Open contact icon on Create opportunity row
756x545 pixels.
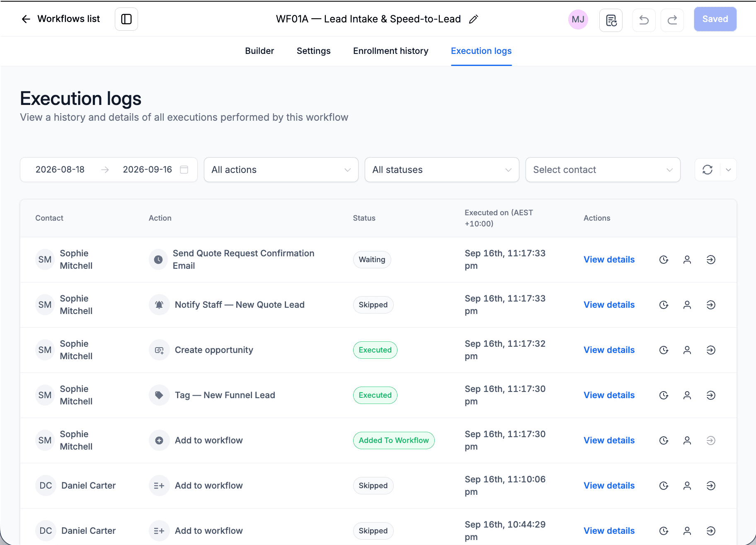coord(687,350)
